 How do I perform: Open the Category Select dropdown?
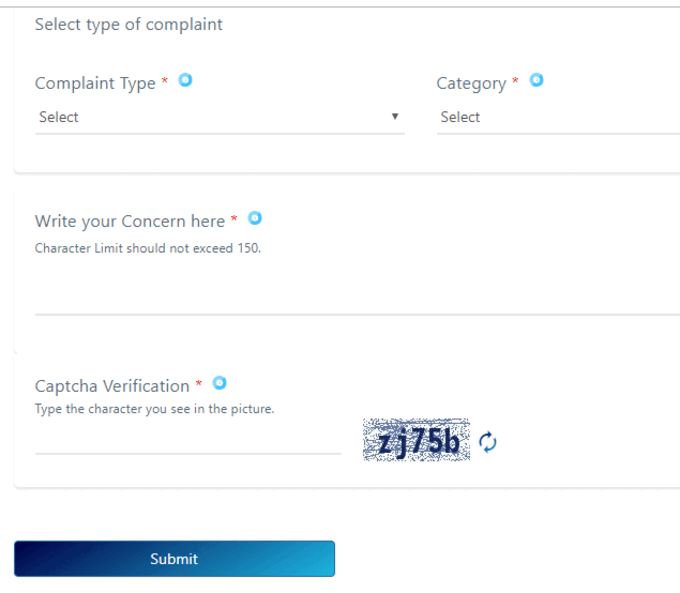(558, 117)
